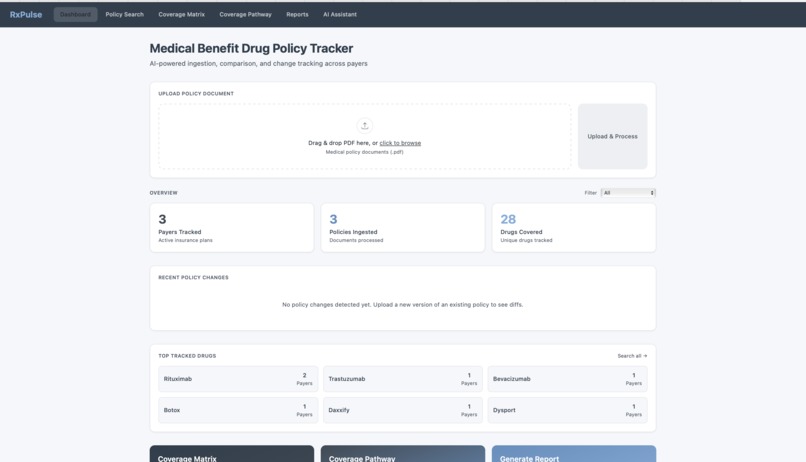
Task: Open the Botox drug tile
Action: tap(238, 410)
